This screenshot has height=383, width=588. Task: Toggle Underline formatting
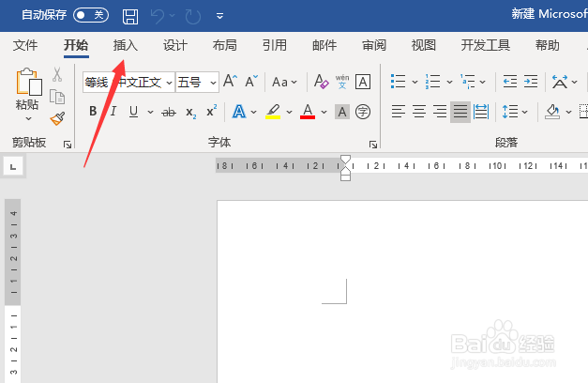(x=133, y=112)
